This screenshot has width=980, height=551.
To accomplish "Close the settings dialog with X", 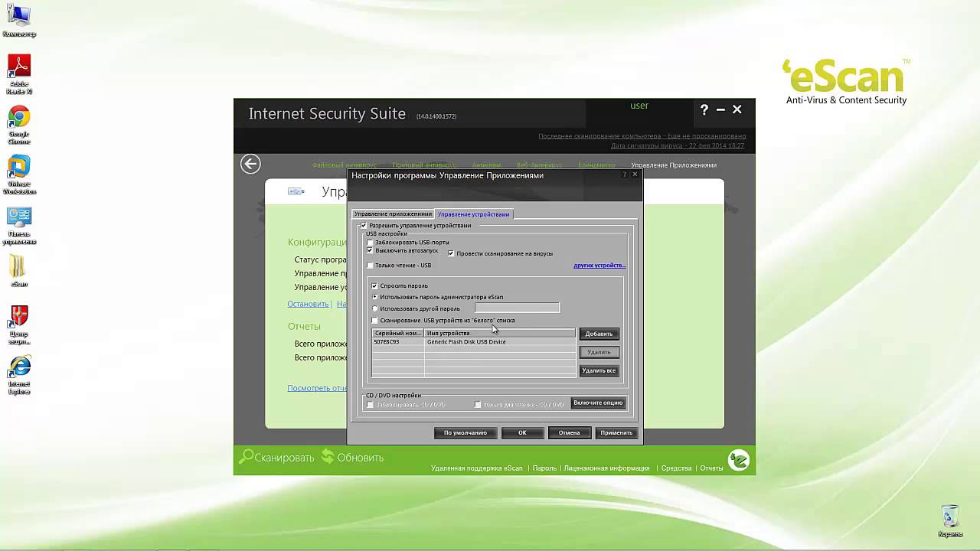I will pos(635,174).
